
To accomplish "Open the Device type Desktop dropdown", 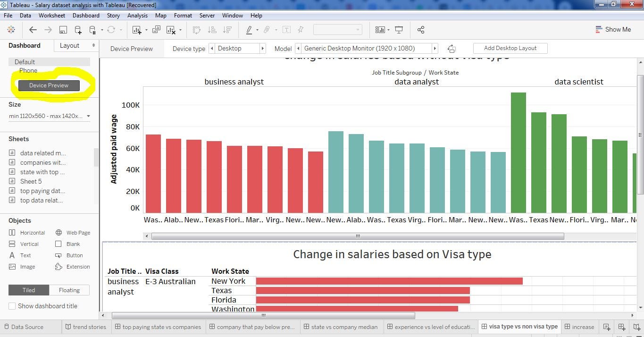I will [238, 48].
